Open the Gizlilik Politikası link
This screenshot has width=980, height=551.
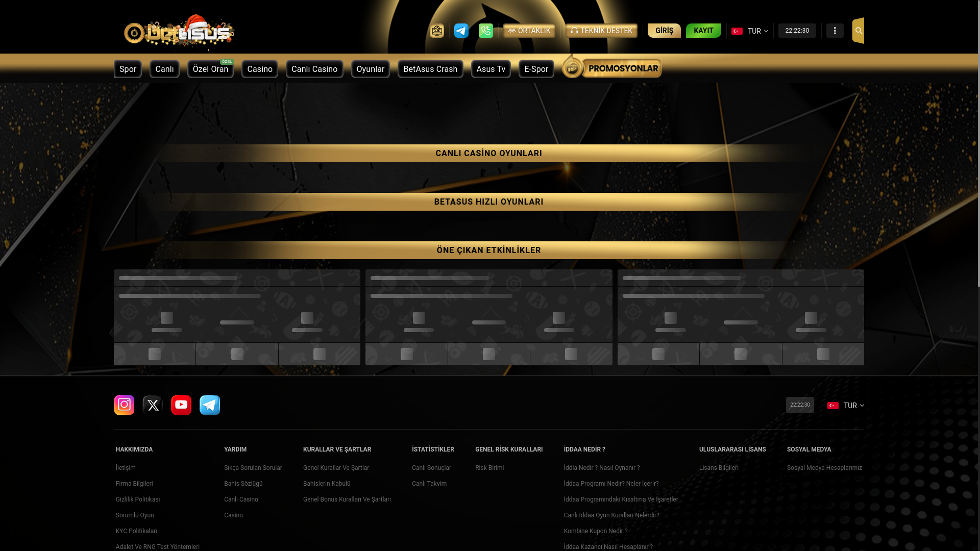pyautogui.click(x=138, y=499)
